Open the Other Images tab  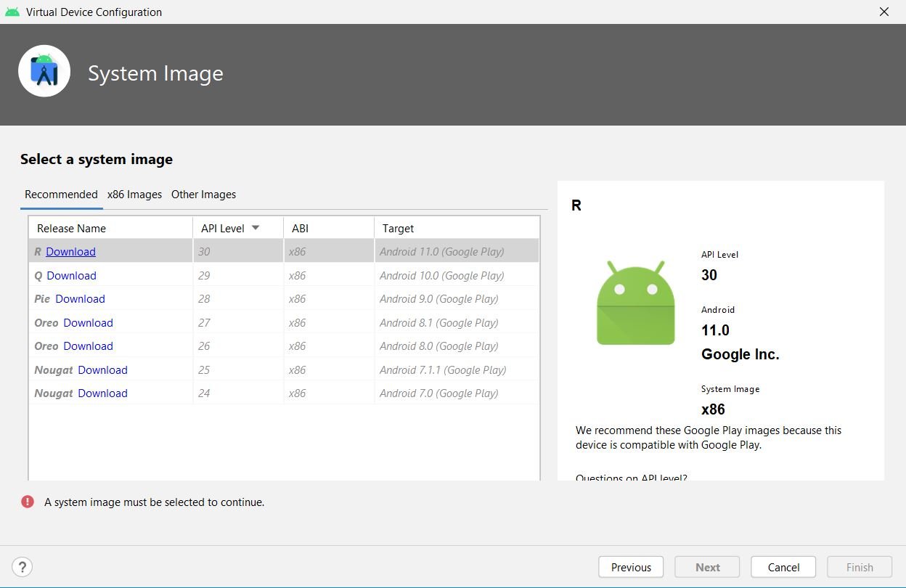coord(203,195)
